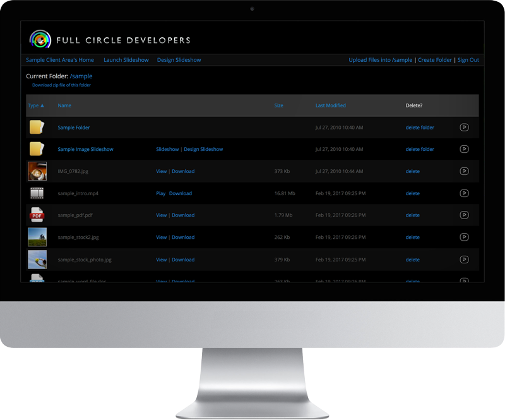505x420 pixels.
Task: Open the Sample Image Slideshow folder link
Action: 85,149
